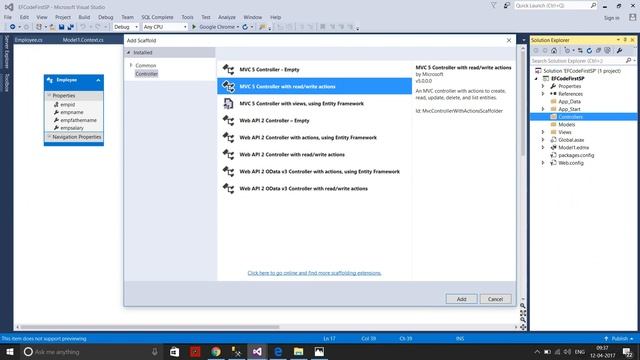Select Web API 2 Controller – Empty icon
640x360 pixels.
[228, 121]
